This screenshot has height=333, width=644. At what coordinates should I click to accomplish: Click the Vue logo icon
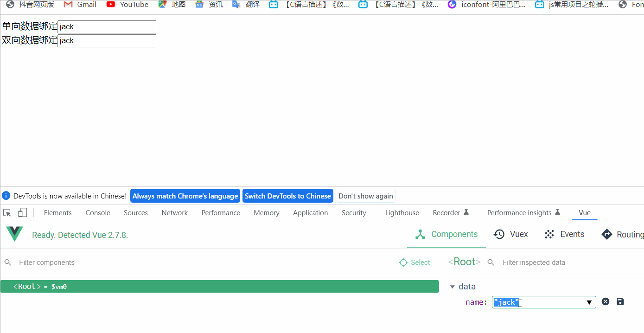(x=15, y=234)
